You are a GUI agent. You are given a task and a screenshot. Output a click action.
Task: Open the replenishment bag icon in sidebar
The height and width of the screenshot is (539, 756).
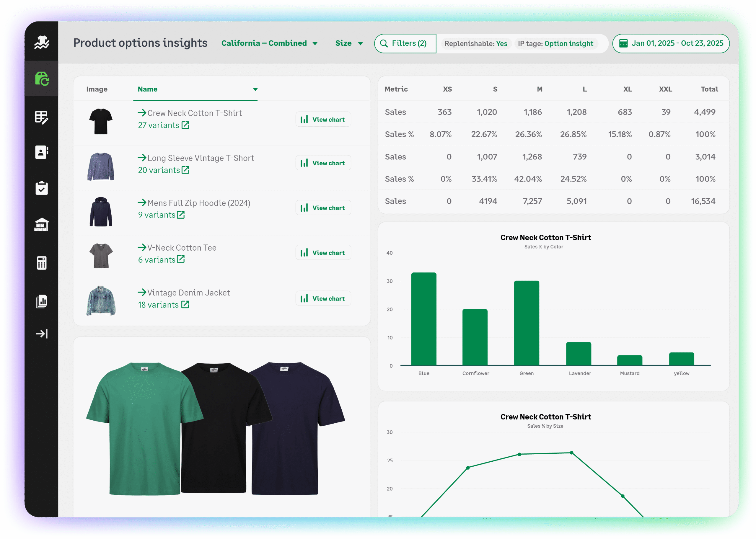click(42, 78)
